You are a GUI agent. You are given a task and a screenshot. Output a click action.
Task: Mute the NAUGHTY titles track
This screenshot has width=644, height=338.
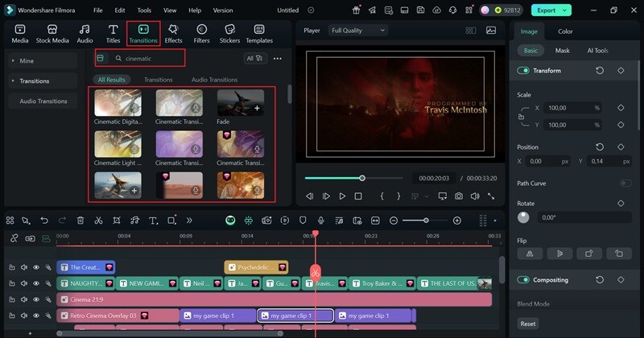(x=24, y=283)
